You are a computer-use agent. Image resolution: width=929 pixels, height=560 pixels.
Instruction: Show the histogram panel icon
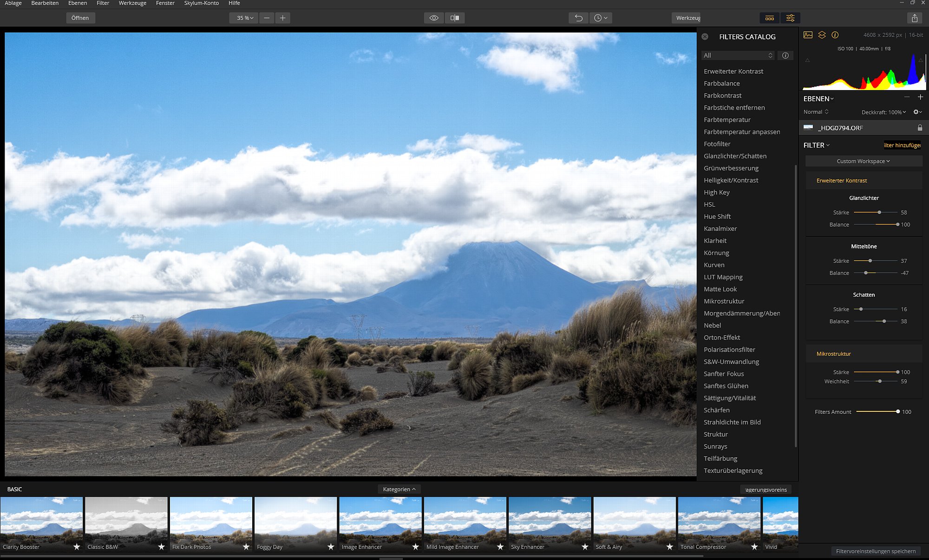point(808,35)
